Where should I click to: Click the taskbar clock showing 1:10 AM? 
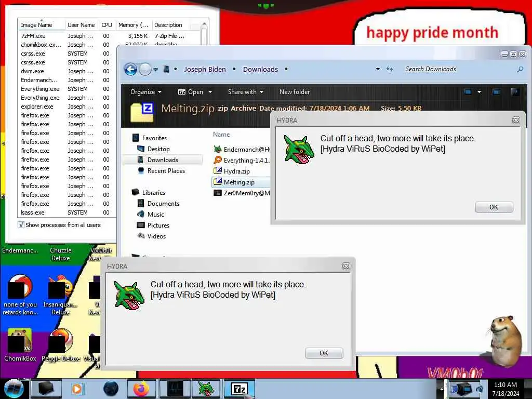[506, 389]
